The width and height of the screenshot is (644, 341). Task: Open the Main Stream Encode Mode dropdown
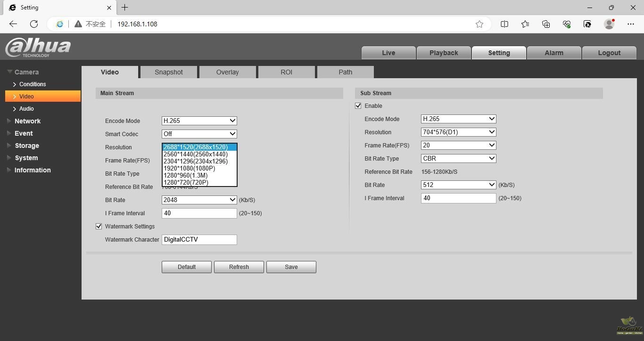coord(199,121)
